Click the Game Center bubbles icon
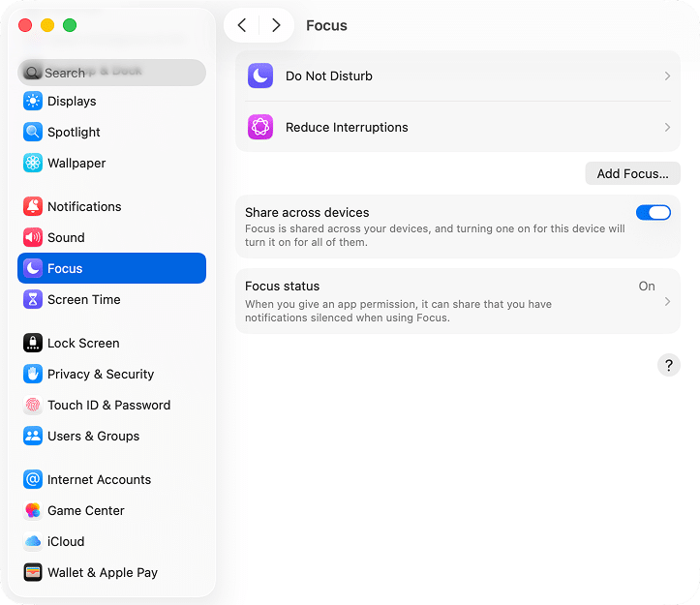This screenshot has height=605, width=700. 33,510
